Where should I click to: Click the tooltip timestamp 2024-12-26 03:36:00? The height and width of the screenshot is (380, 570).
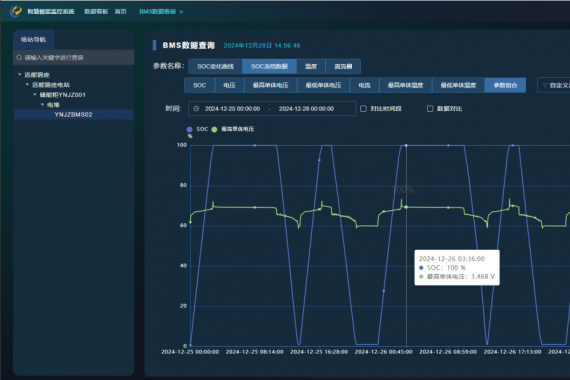[451, 259]
